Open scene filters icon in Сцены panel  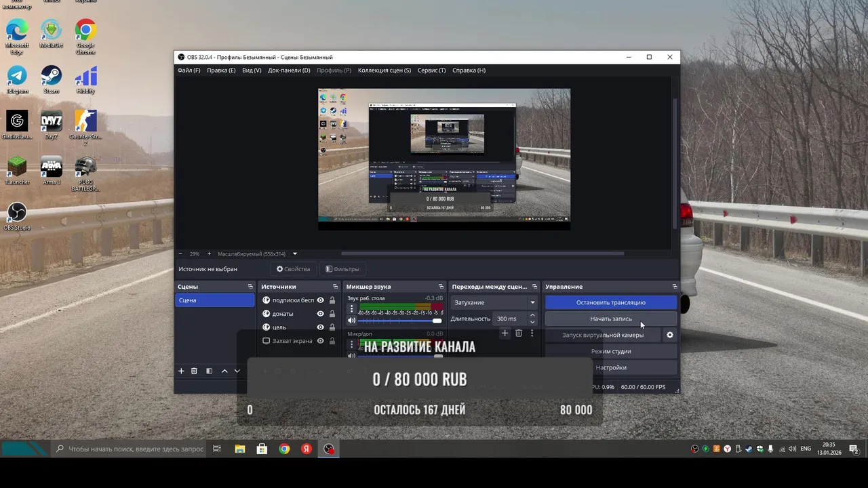click(x=210, y=371)
